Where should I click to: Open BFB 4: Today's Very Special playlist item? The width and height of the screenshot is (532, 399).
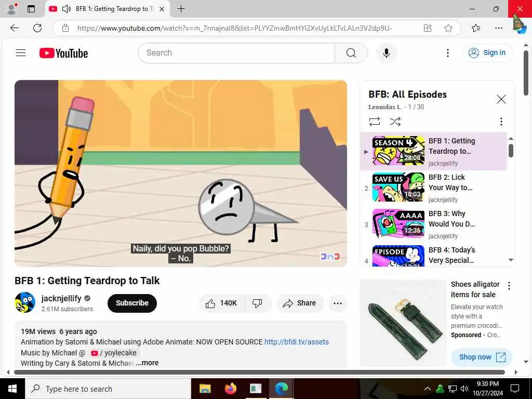tap(434, 255)
